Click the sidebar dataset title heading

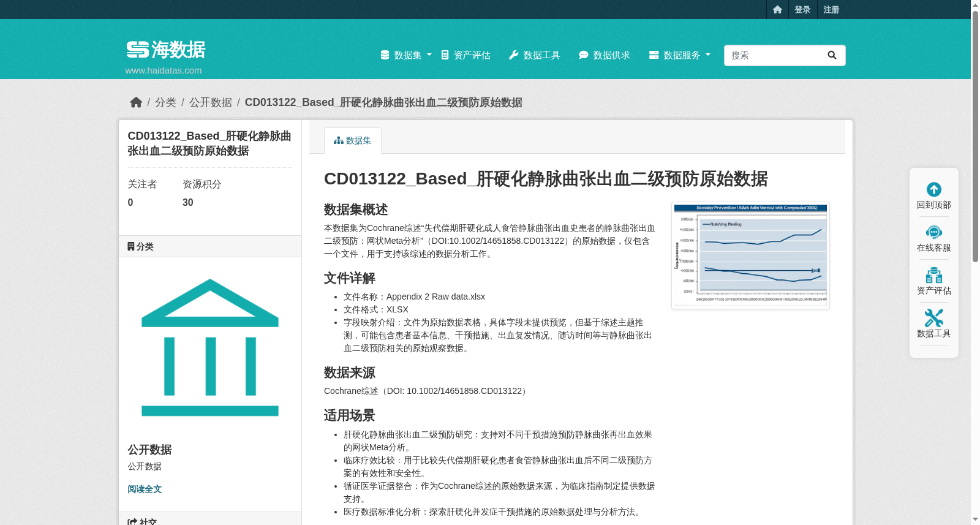tap(209, 143)
